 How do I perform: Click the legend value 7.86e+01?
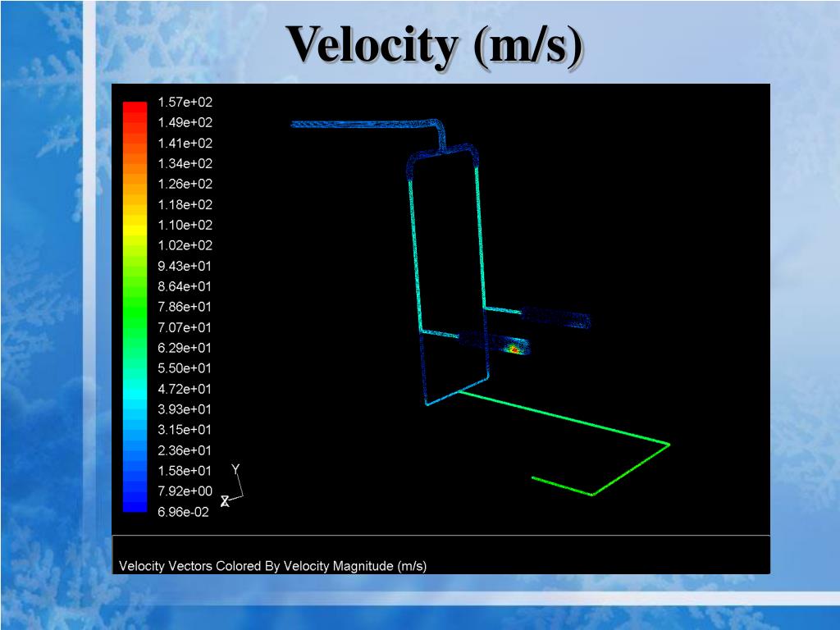coord(185,307)
